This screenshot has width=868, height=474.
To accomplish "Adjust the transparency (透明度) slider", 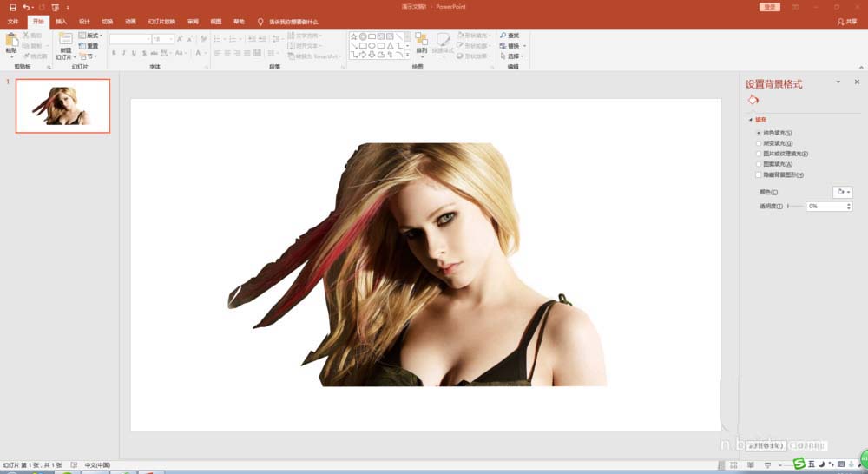I will click(795, 206).
